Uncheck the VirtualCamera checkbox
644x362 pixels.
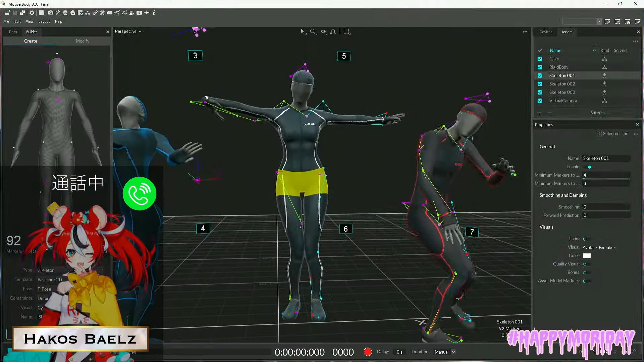(540, 101)
